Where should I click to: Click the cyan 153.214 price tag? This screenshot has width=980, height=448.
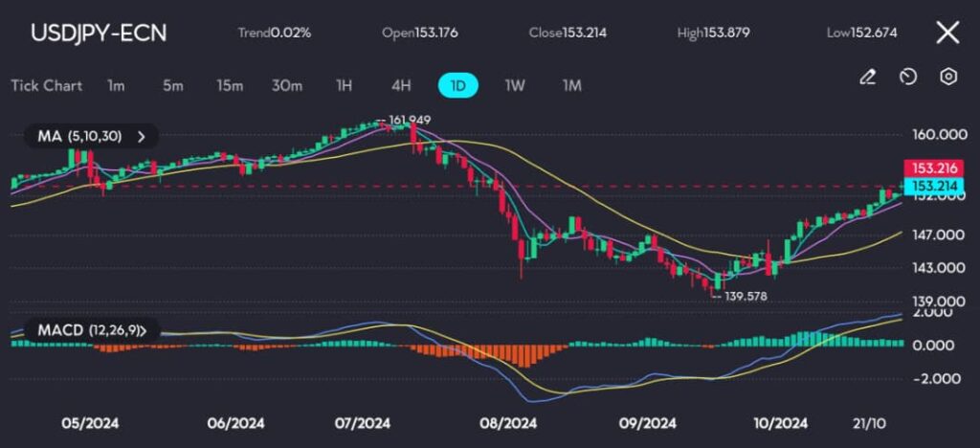click(x=930, y=185)
